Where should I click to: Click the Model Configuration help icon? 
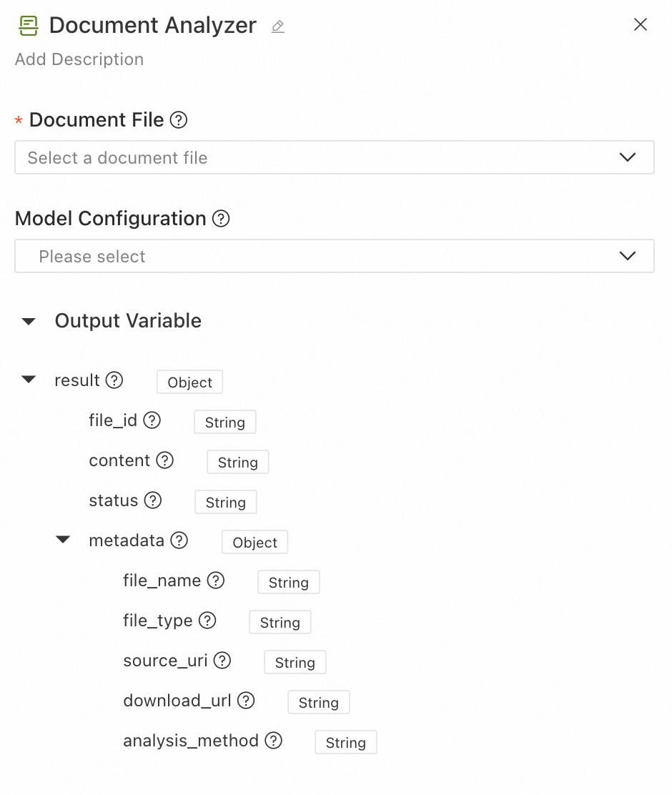click(x=222, y=219)
